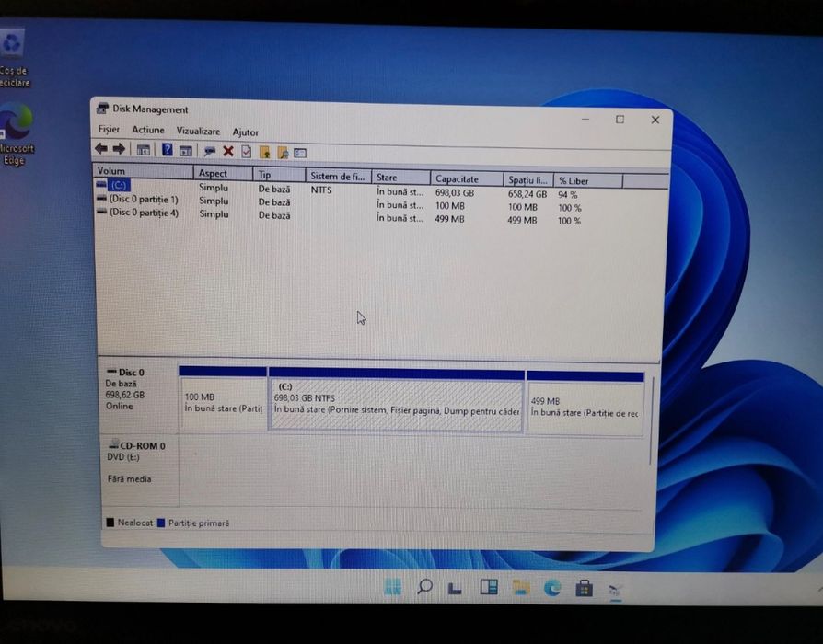Sort by the Capacitate column header

pos(467,178)
